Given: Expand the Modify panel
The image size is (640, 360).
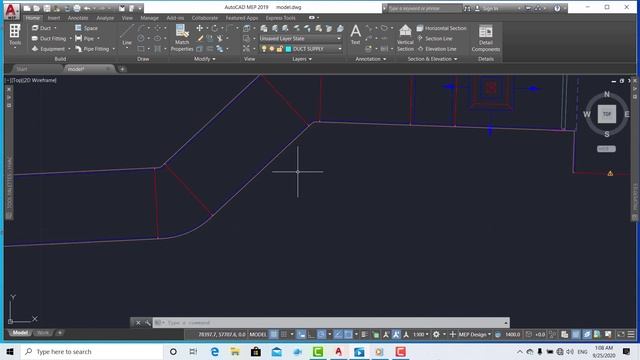Looking at the screenshot, I should 204,59.
